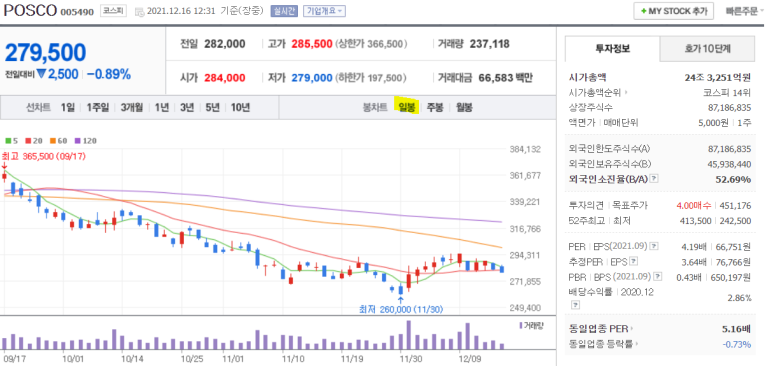Open the 동일업종 PER link
773x366 pixels.
[x=601, y=329]
